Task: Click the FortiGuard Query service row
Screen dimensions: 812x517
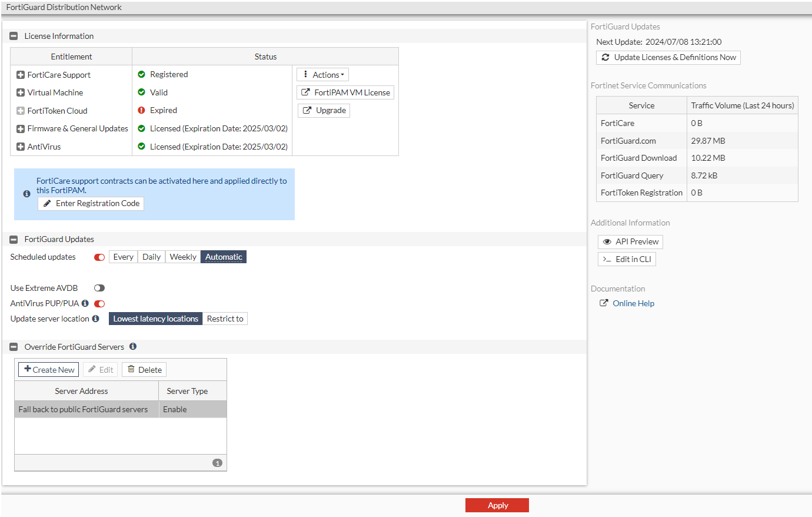Action: [697, 175]
